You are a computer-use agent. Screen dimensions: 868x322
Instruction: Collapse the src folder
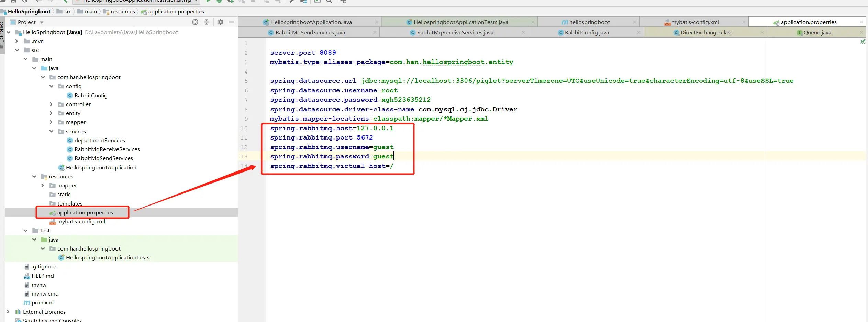click(17, 50)
